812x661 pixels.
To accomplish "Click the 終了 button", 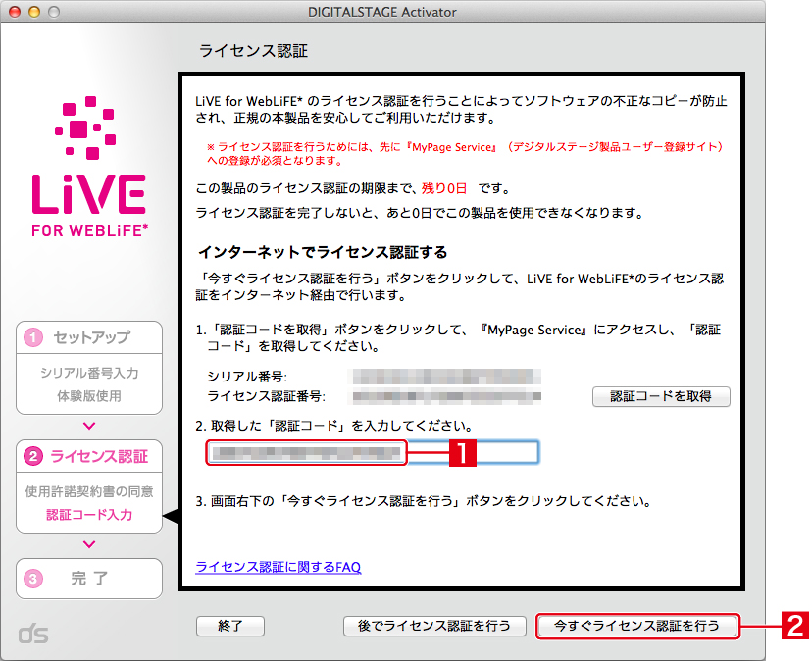I will coord(230,627).
